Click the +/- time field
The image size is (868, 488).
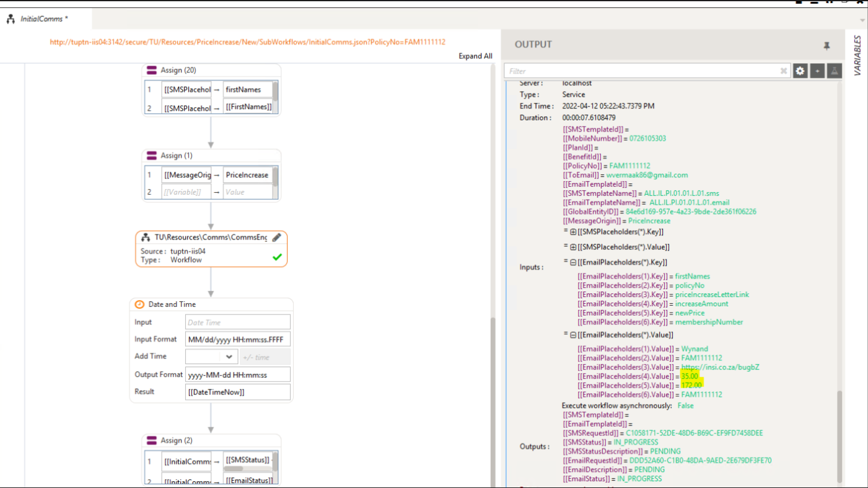point(265,357)
